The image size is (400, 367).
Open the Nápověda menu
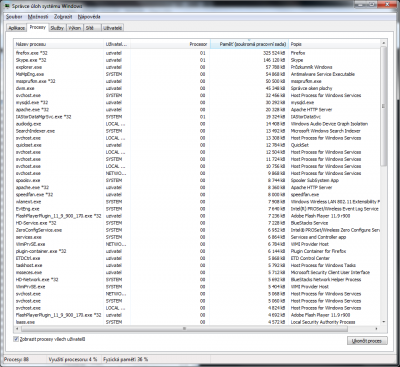click(89, 17)
